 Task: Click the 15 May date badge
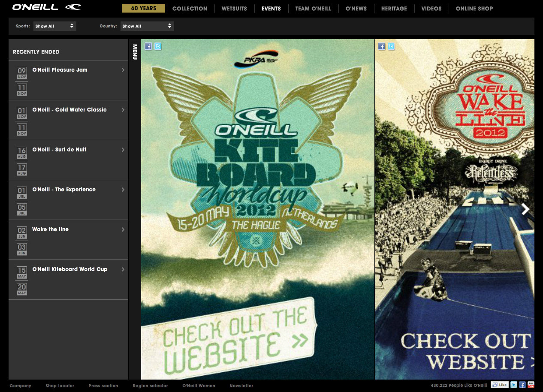click(x=22, y=272)
